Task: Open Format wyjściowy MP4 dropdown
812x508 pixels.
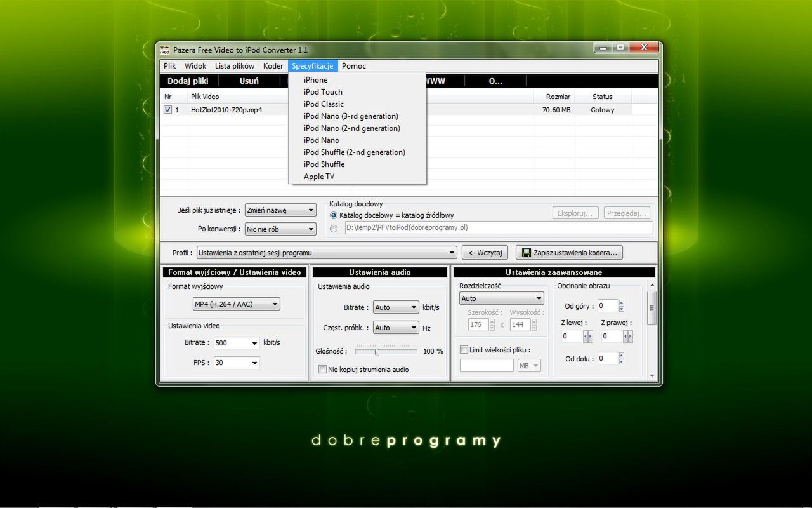Action: (236, 304)
